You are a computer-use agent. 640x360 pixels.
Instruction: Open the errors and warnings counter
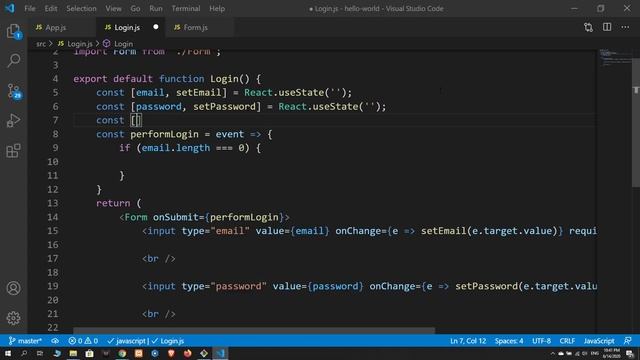click(x=83, y=341)
